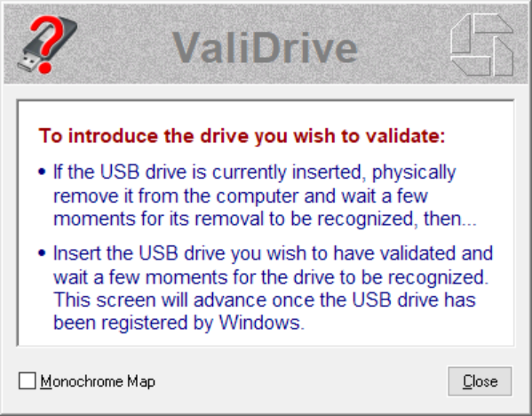Click the ValiDrive title text
The height and width of the screenshot is (416, 532).
pyautogui.click(x=265, y=48)
